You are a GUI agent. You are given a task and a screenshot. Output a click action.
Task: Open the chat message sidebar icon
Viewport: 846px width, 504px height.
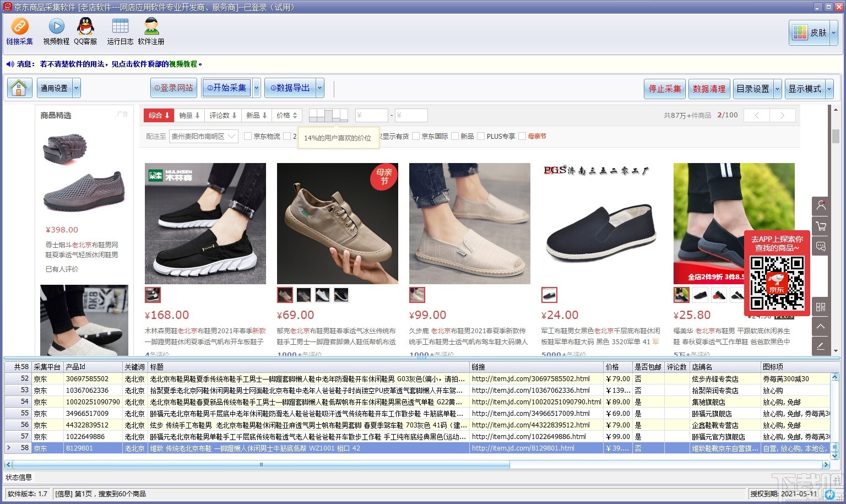click(x=821, y=246)
